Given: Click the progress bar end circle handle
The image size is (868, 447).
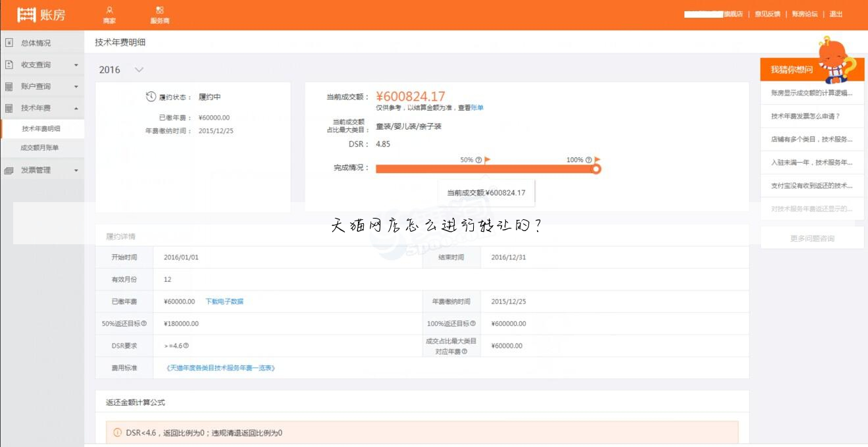Looking at the screenshot, I should (596, 169).
